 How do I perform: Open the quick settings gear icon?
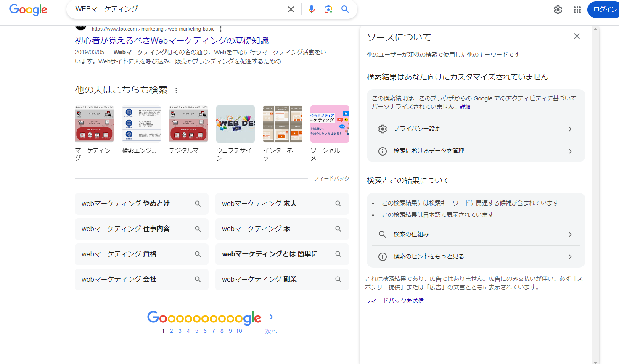[x=558, y=10]
